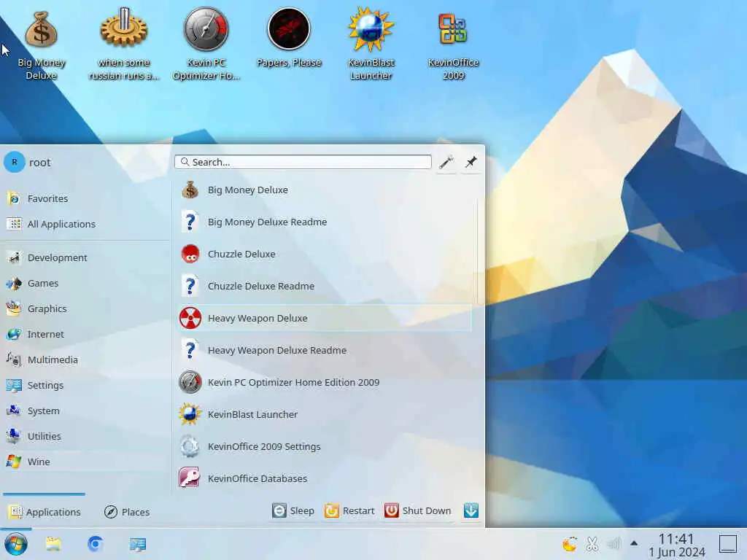Launch Chuzzle Deluxe
Screen dimensions: 747x560
(x=324, y=254)
